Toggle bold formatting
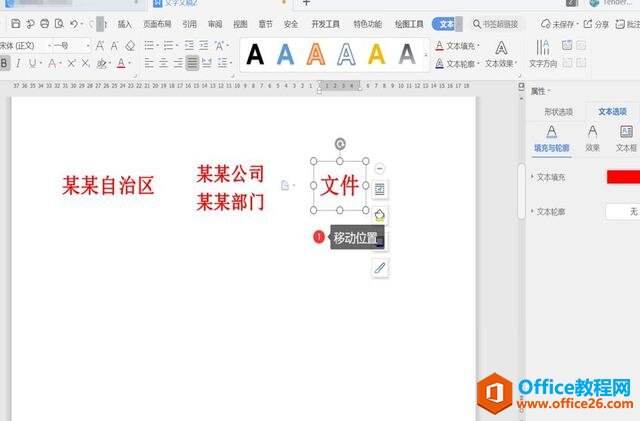 click(5, 63)
